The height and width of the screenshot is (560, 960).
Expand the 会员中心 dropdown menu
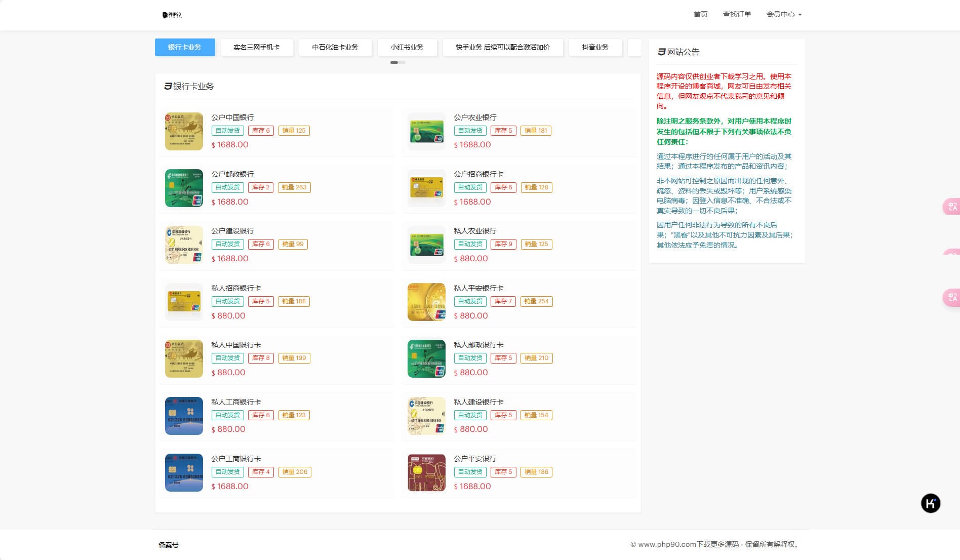[x=783, y=14]
